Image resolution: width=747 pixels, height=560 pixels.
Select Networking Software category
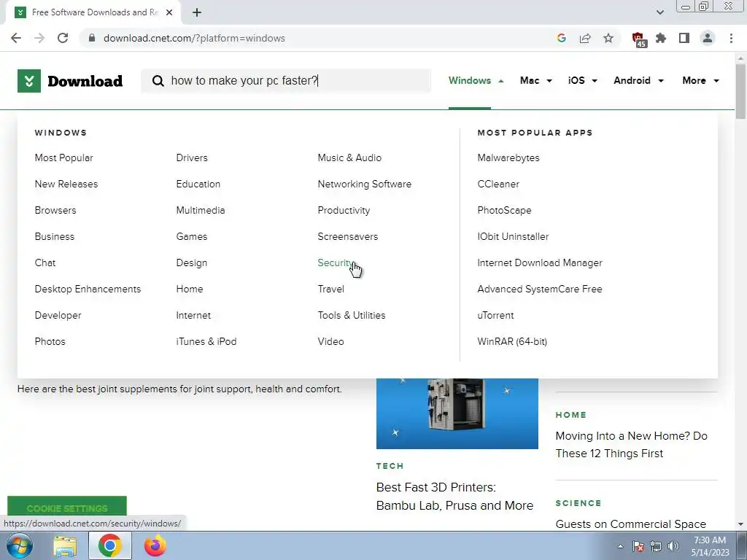365,184
